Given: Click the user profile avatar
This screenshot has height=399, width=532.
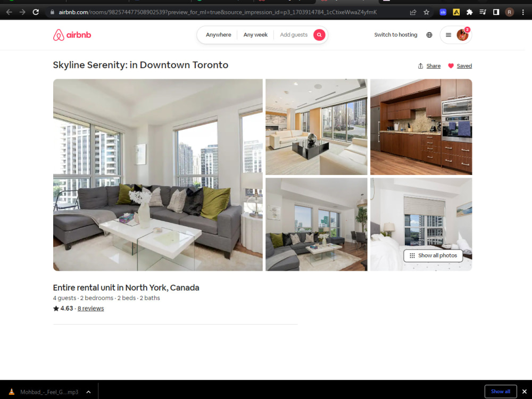Looking at the screenshot, I should click(x=462, y=35).
